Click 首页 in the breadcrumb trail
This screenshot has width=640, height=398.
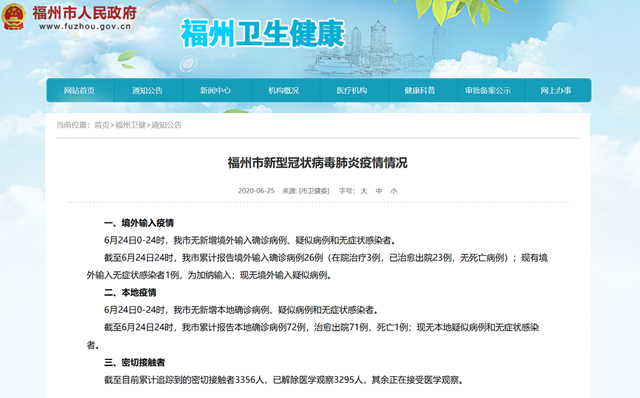(102, 125)
